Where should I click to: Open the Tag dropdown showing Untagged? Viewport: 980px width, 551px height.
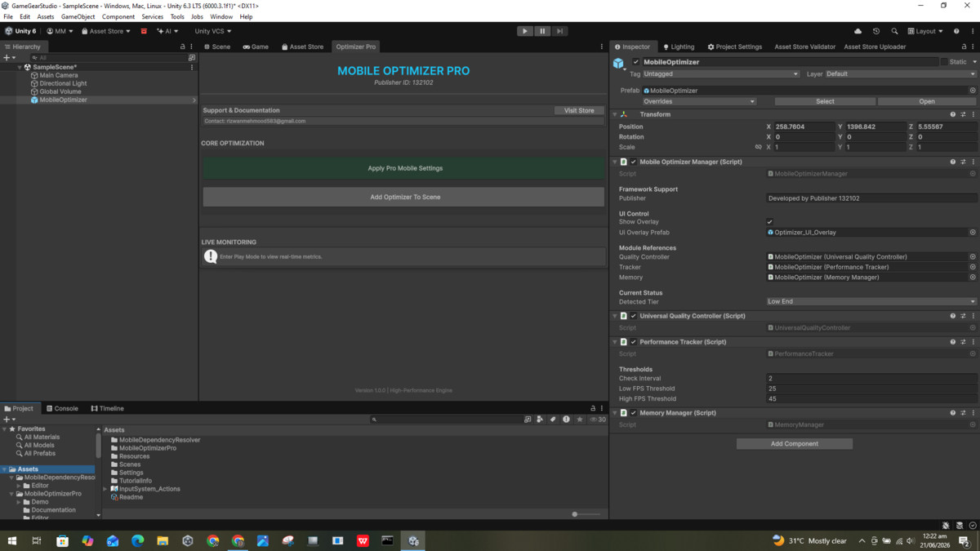pyautogui.click(x=721, y=73)
